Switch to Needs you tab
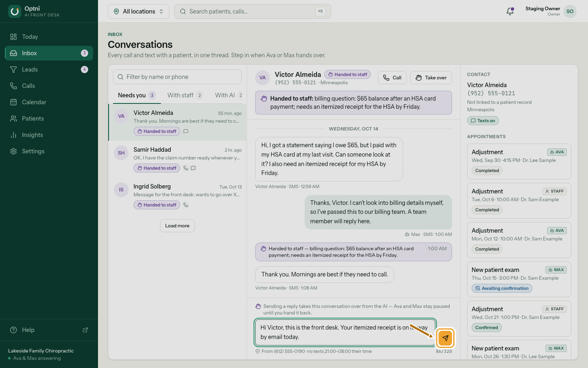Image resolution: width=588 pixels, height=368 pixels. 137,95
